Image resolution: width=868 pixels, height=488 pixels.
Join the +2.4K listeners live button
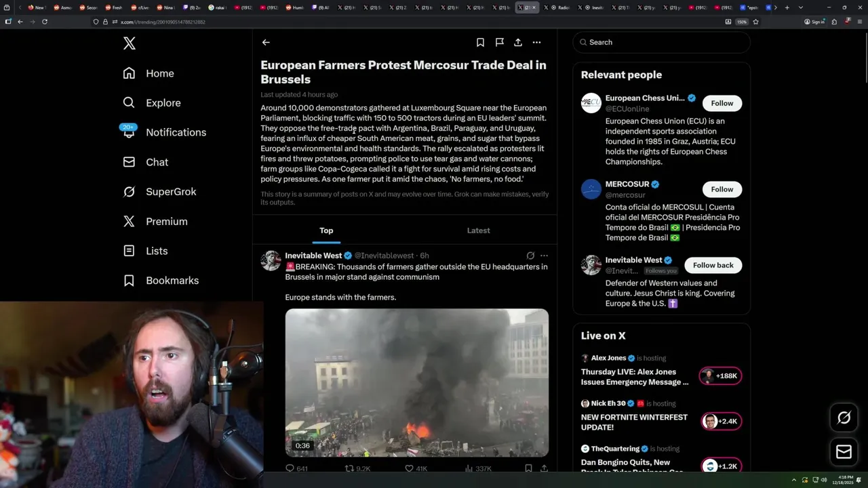(721, 422)
